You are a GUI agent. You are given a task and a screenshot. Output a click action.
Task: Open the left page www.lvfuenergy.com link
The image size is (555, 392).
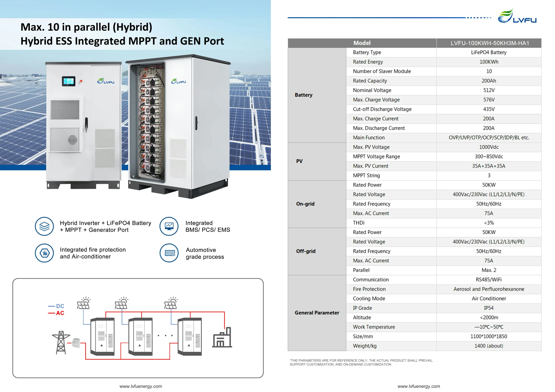point(141,386)
